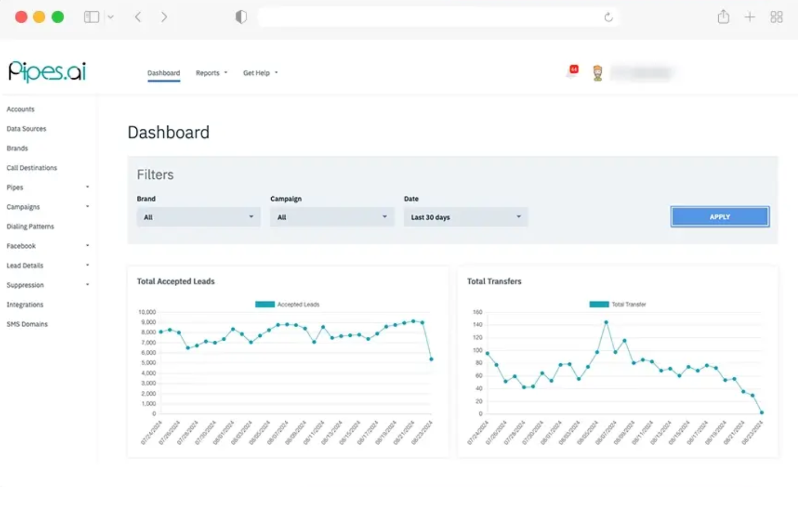
Task: Open the Data Sources page
Action: pyautogui.click(x=26, y=128)
